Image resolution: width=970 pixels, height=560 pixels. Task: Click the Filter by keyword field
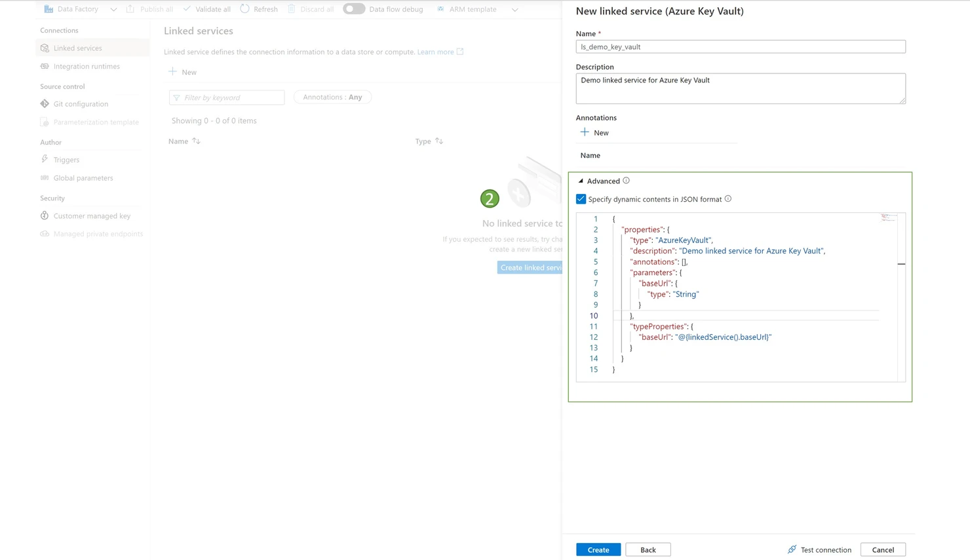coord(227,98)
